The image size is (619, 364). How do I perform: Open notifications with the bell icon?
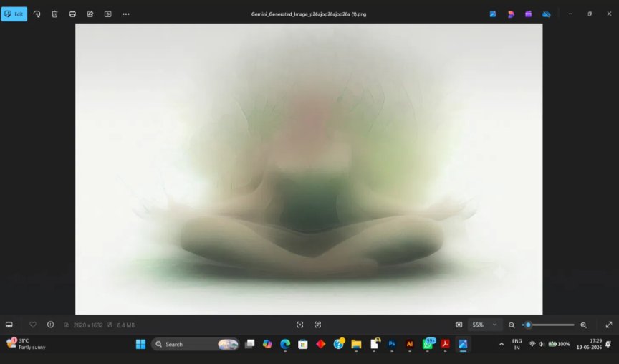click(x=608, y=344)
